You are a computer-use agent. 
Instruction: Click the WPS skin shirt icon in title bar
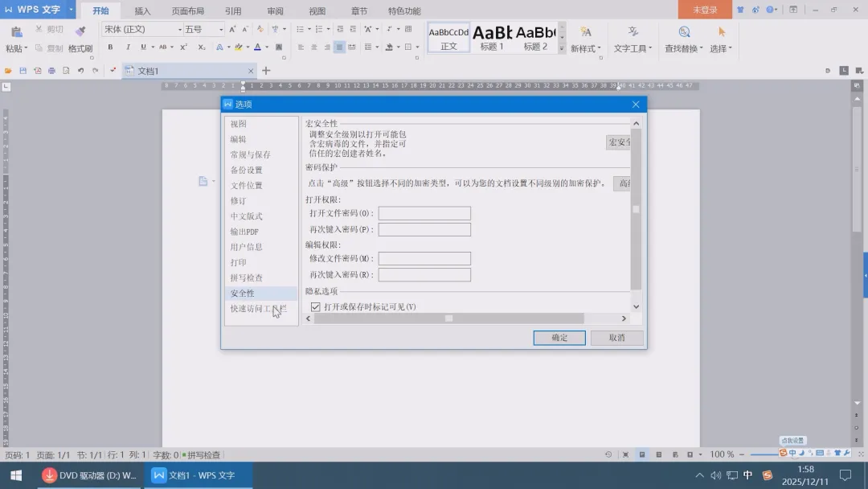coord(740,10)
